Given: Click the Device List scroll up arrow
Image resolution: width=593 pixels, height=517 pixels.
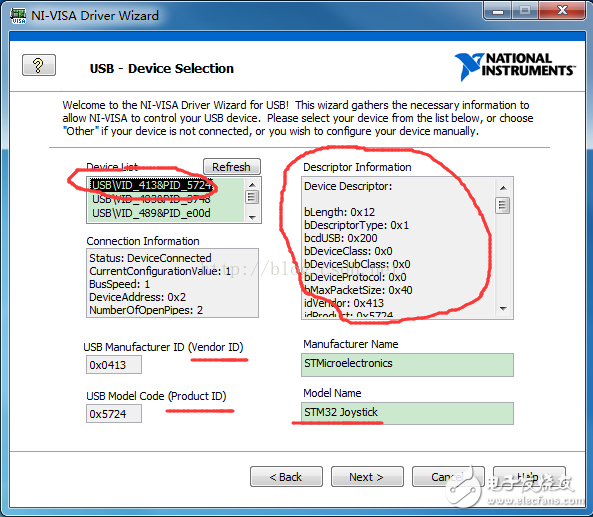Looking at the screenshot, I should [252, 185].
